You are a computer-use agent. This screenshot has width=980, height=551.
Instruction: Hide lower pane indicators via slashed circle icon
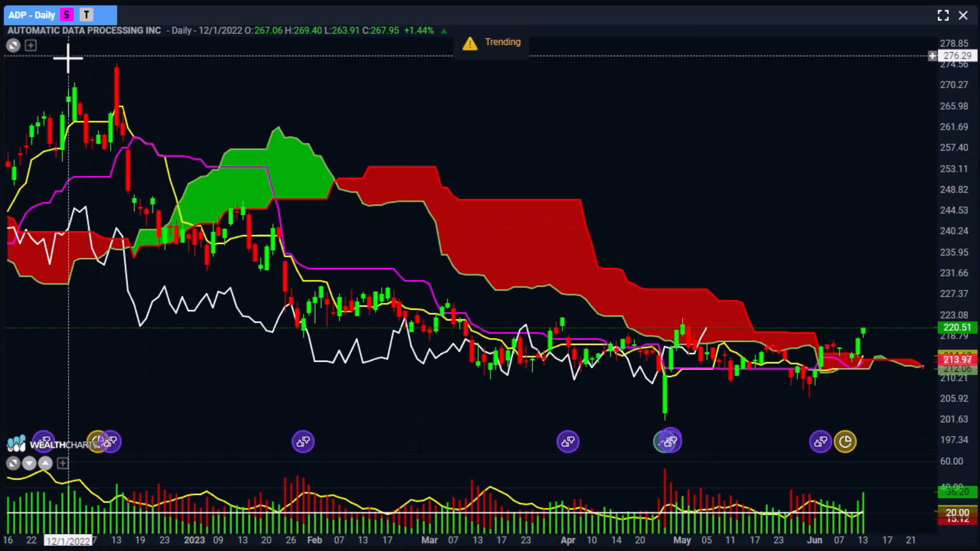13,463
